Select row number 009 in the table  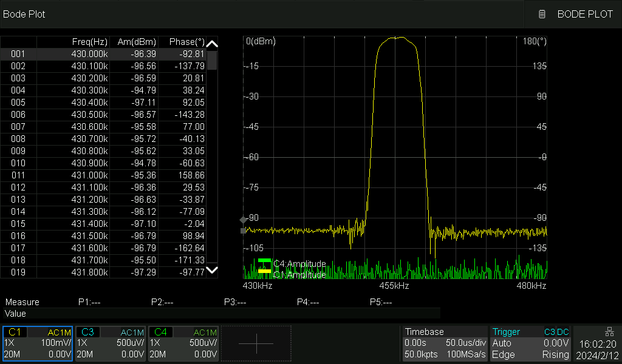click(x=18, y=151)
